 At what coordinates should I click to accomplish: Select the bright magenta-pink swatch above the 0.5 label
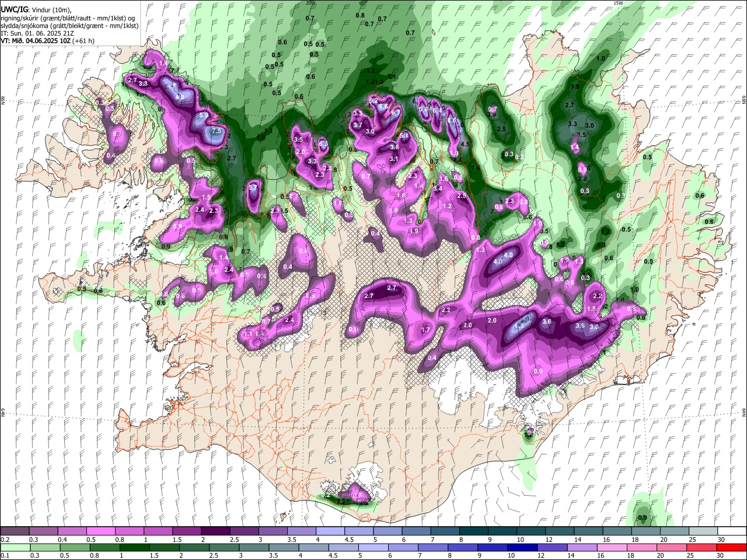pyautogui.click(x=101, y=531)
